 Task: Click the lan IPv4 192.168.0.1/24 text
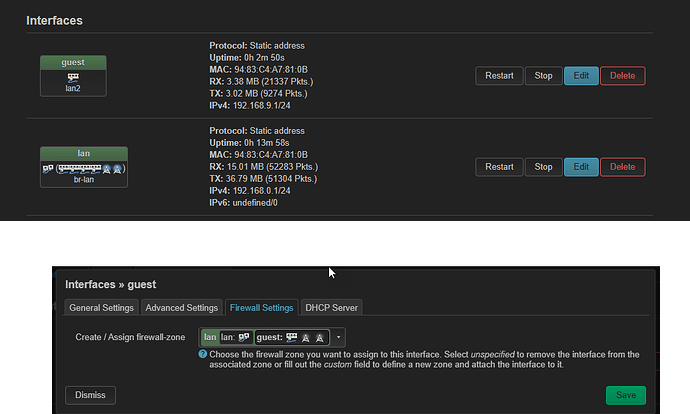pyautogui.click(x=250, y=191)
